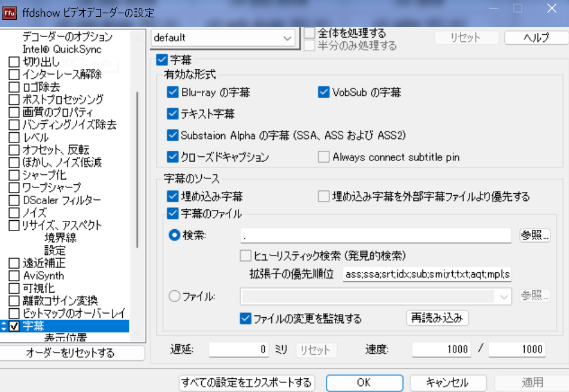
Task: Click the 参照... button next to search path
Action: point(534,235)
